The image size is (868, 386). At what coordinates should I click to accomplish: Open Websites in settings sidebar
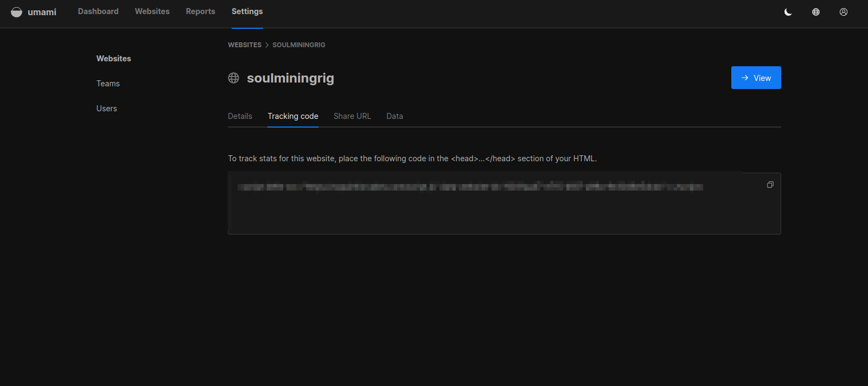[114, 59]
